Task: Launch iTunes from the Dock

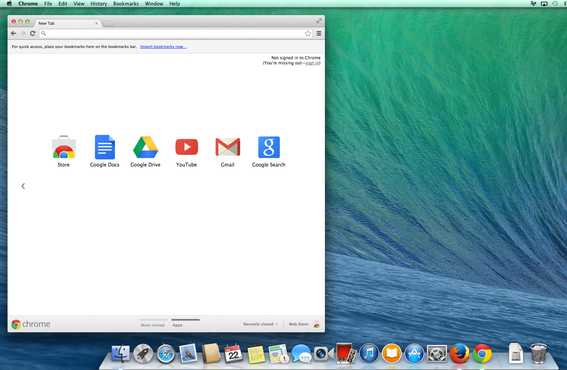Action: point(369,353)
